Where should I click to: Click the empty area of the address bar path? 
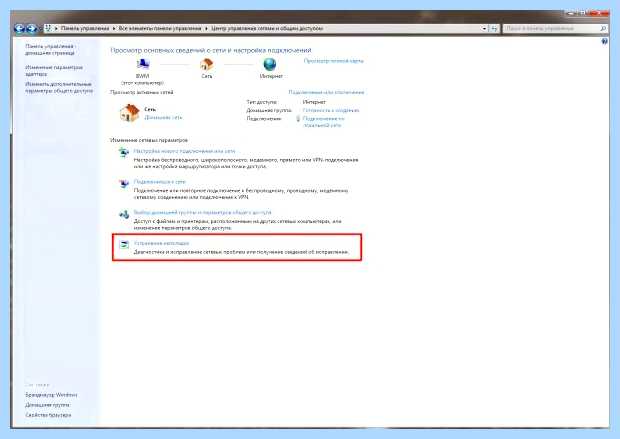pyautogui.click(x=401, y=28)
